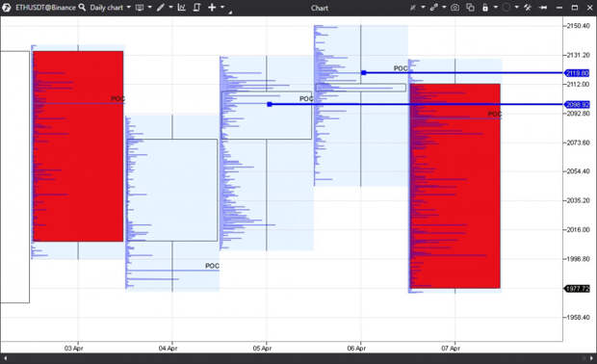Click the ATAS application logo icon

pos(6,8)
